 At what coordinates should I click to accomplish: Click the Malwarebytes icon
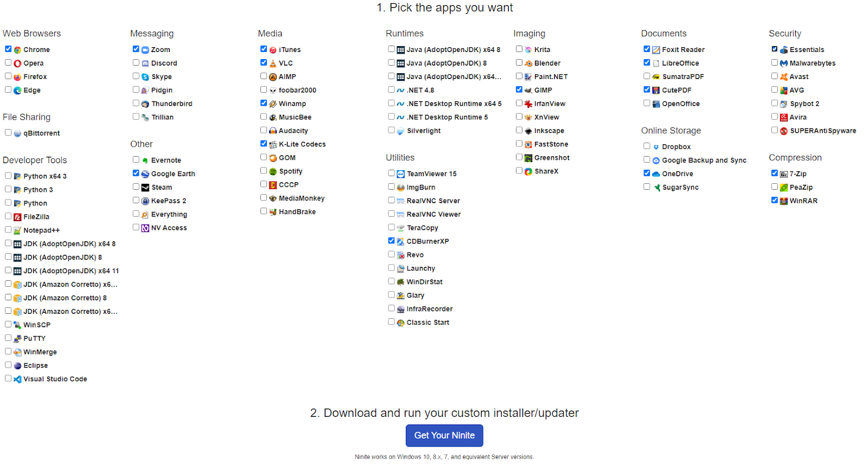783,63
